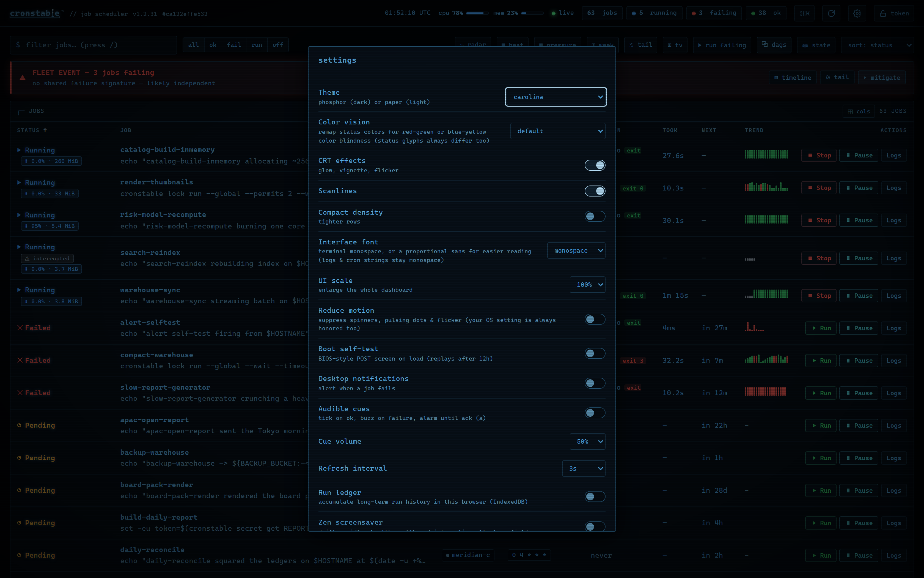The height and width of the screenshot is (578, 924).
Task: Open the dags view
Action: [x=774, y=45]
